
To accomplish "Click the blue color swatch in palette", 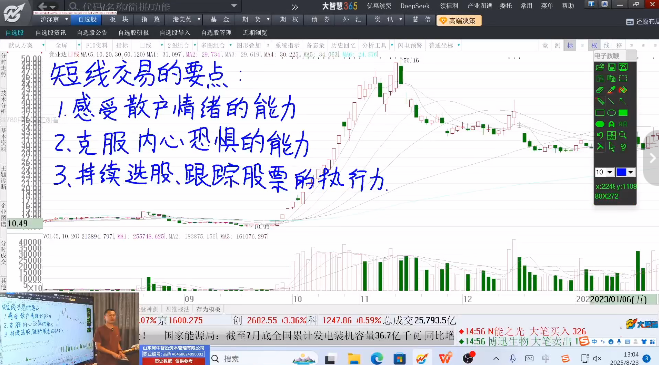I will tap(621, 172).
